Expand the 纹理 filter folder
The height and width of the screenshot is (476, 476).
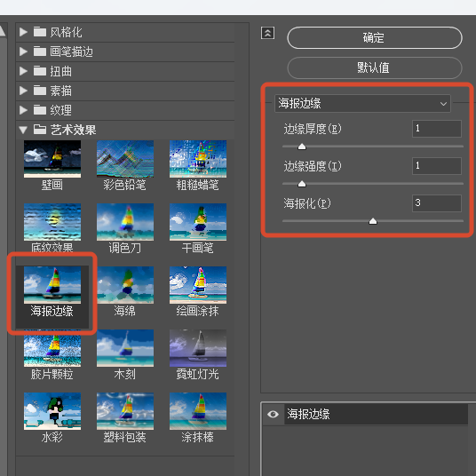[23, 110]
